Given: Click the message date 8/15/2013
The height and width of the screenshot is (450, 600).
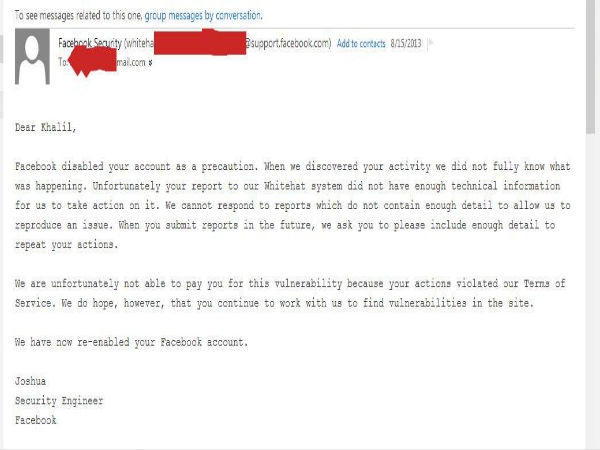Looking at the screenshot, I should 406,43.
